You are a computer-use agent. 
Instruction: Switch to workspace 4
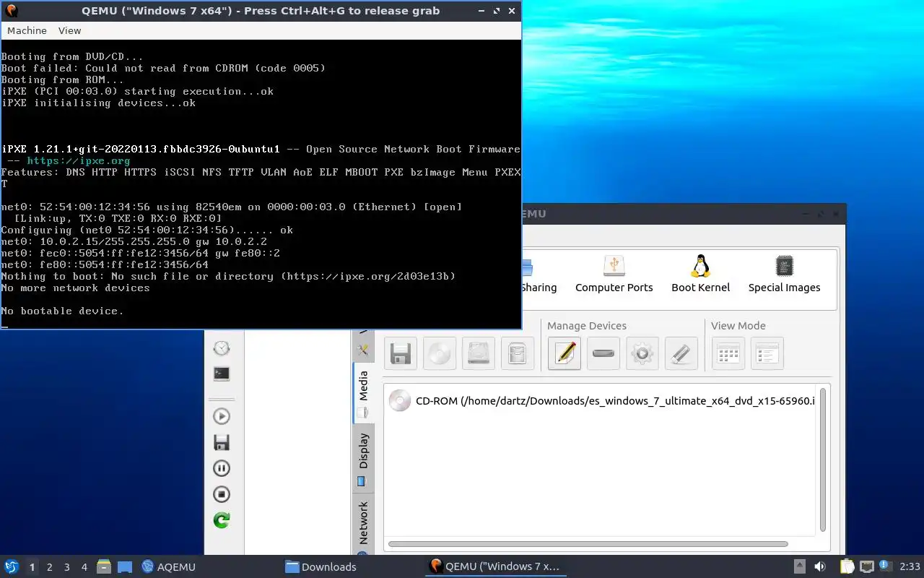click(x=84, y=567)
